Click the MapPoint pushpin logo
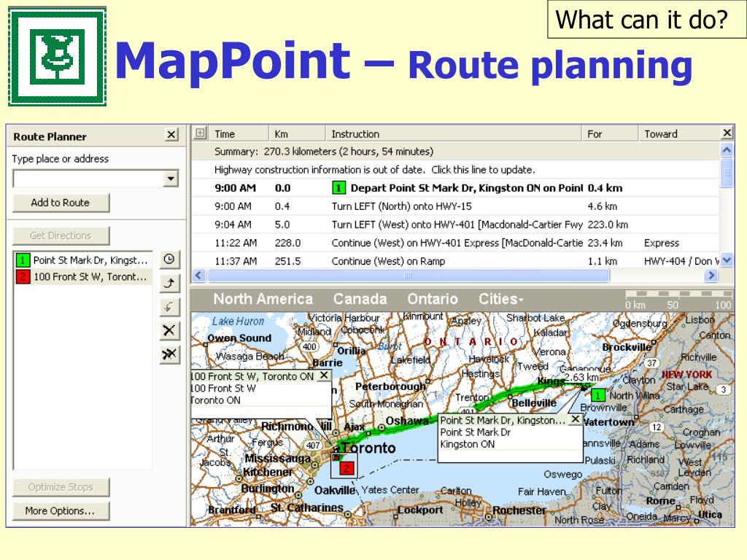 (x=57, y=56)
